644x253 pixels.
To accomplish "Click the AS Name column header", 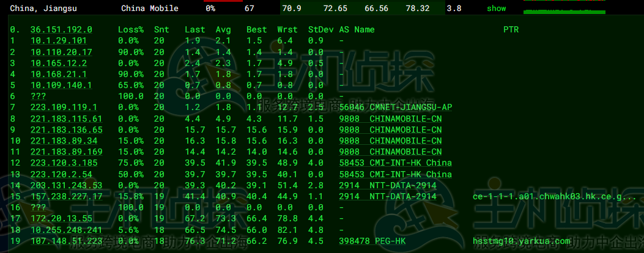I will point(357,29).
